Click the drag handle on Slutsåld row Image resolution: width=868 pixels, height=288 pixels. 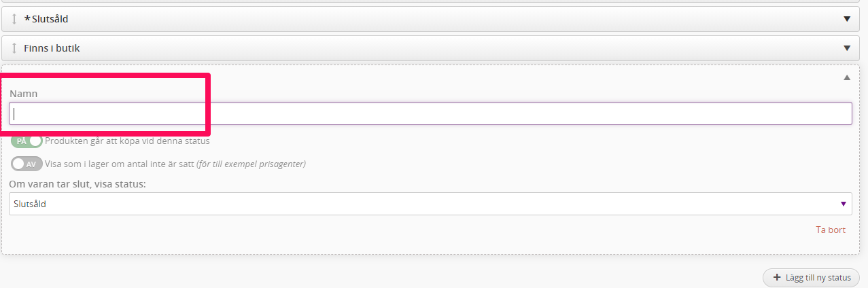[14, 19]
